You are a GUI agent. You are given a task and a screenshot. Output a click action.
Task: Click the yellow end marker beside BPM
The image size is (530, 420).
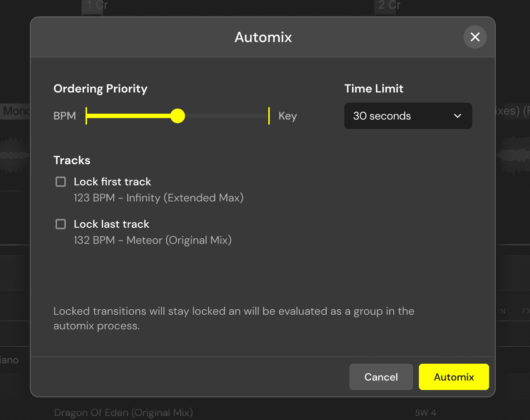click(86, 116)
